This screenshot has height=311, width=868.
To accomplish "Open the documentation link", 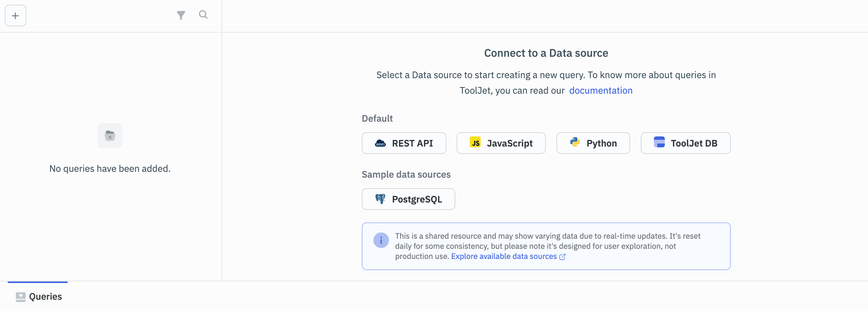I will coord(601,91).
